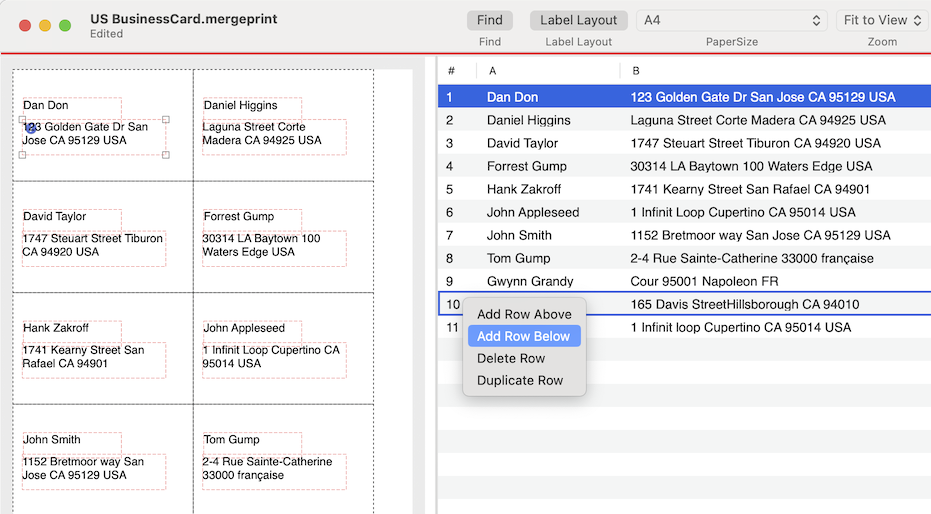Select Dan Don name field on label
The height and width of the screenshot is (514, 931).
[x=72, y=108]
